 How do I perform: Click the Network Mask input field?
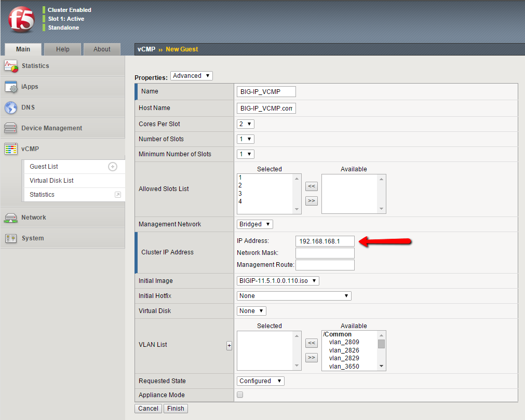tap(325, 253)
